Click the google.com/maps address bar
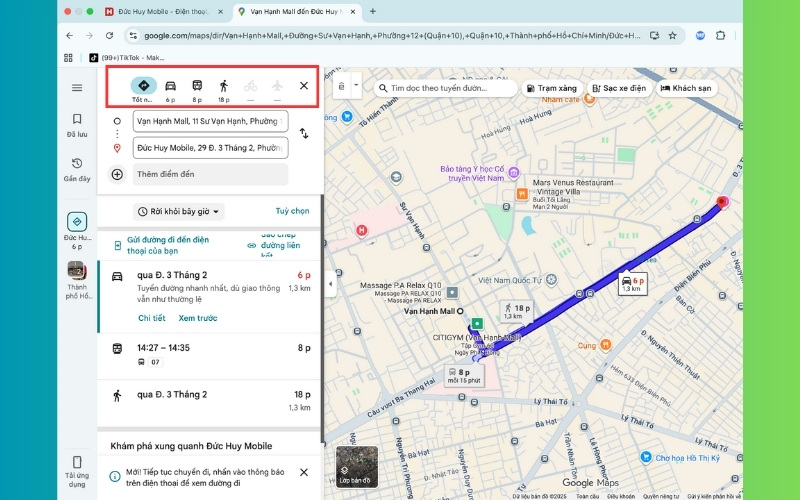This screenshot has width=800, height=500. [392, 36]
